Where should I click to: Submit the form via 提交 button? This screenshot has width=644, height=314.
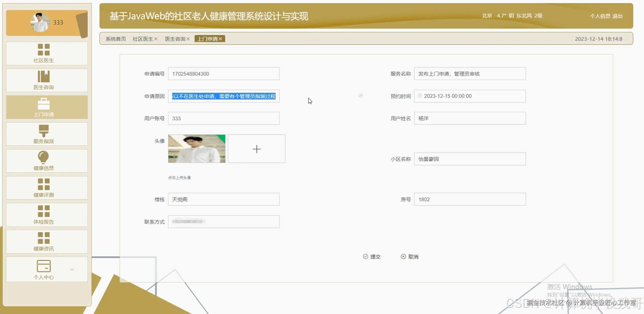tap(372, 256)
